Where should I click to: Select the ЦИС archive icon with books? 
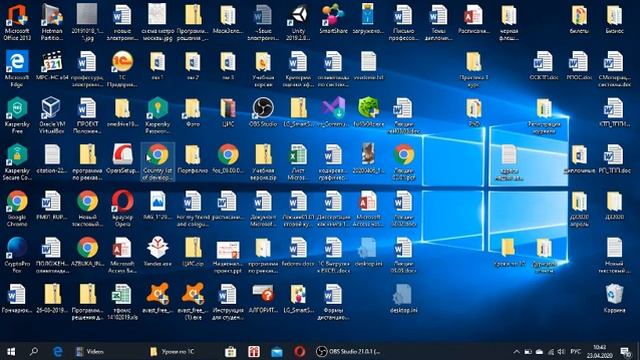click(x=228, y=112)
